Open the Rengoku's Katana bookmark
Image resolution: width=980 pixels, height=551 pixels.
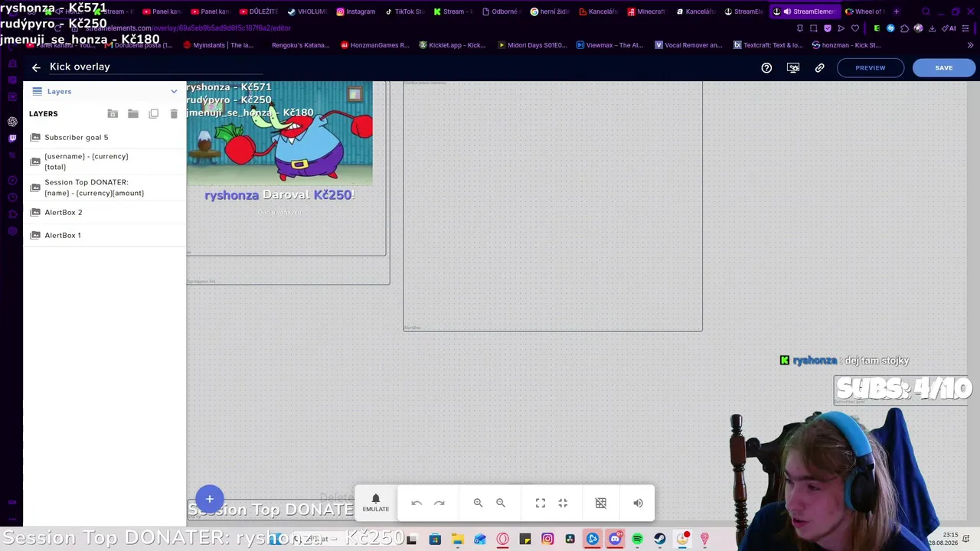click(x=300, y=45)
